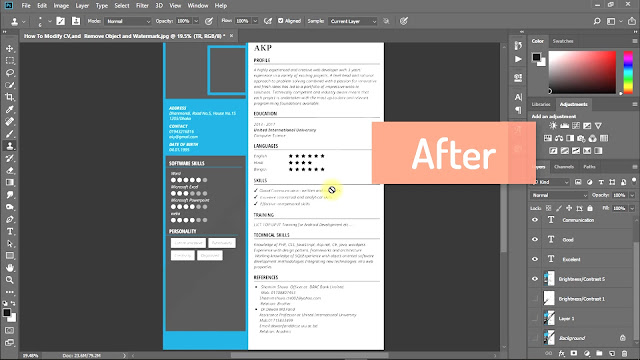Show the Brightness/Contrast 1 layer
This screenshot has width=640, height=360.
pos(535,298)
